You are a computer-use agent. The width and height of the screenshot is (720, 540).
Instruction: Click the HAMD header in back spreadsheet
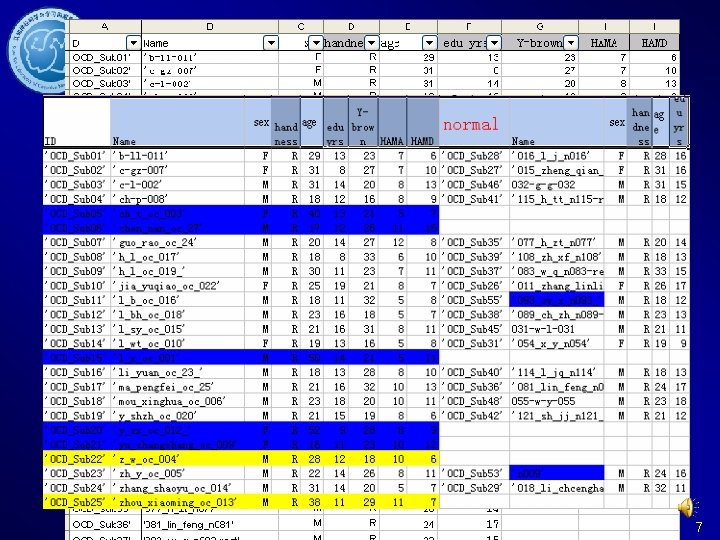coord(654,43)
